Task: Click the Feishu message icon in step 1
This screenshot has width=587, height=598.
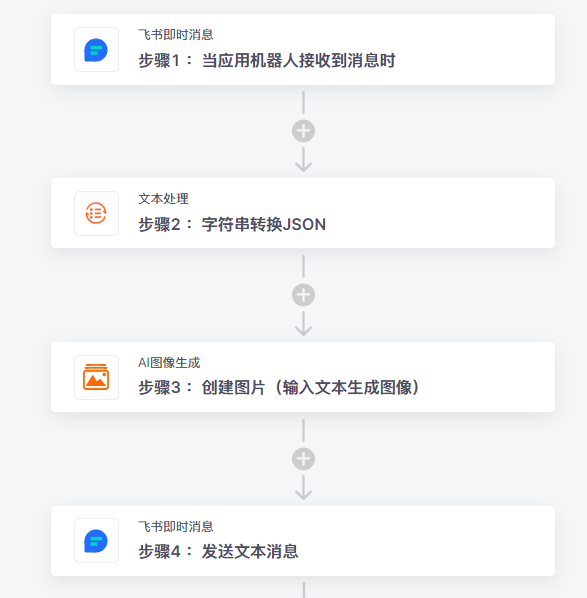Action: coord(96,50)
